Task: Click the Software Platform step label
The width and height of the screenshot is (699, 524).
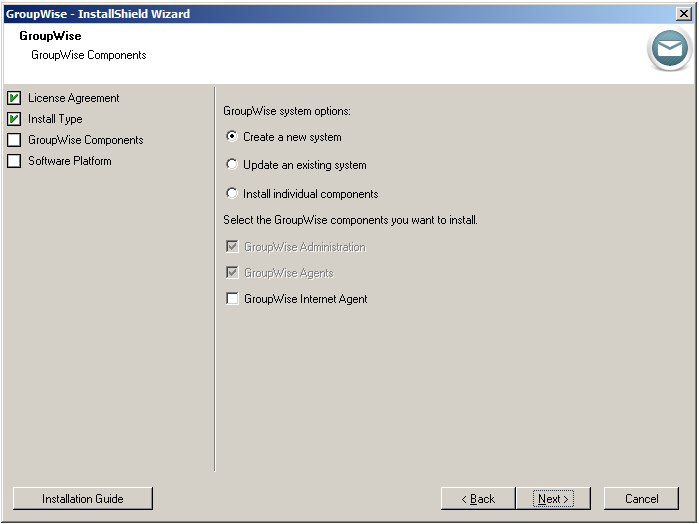Action: (x=70, y=161)
